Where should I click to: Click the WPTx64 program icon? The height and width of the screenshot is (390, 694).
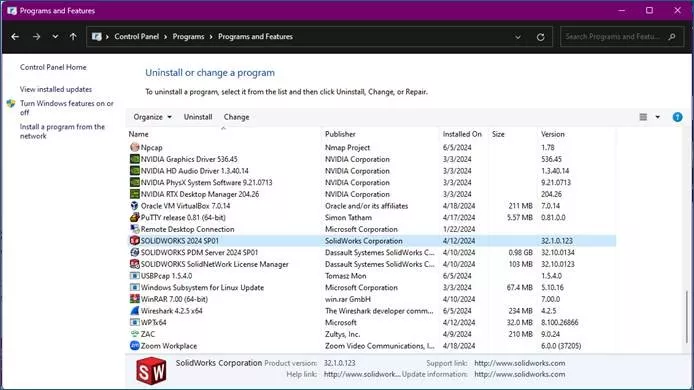click(x=135, y=322)
